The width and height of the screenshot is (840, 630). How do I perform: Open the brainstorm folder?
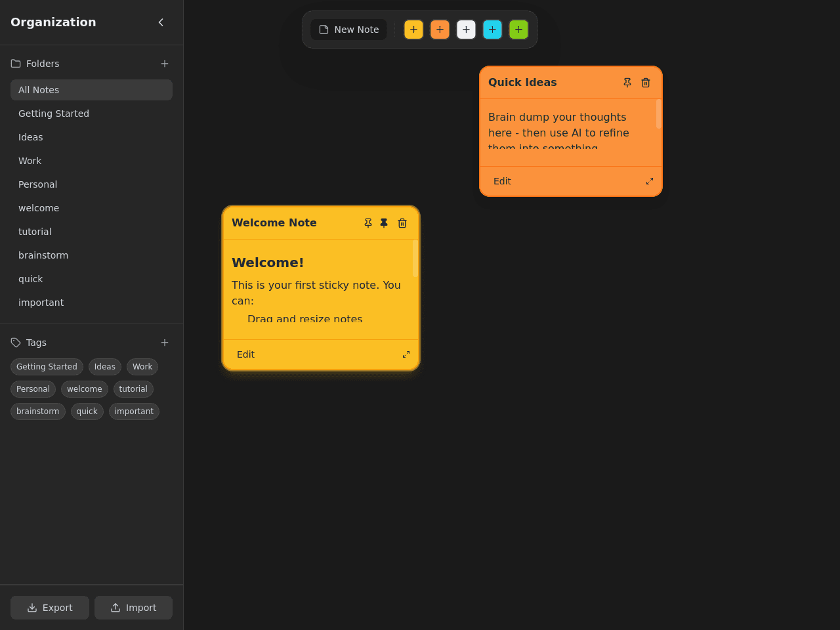(91, 255)
